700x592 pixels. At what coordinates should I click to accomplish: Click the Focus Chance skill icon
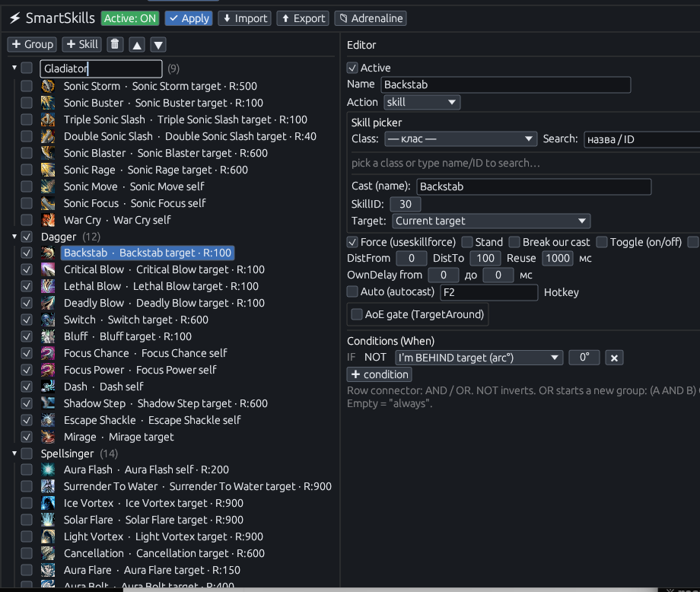pos(48,353)
